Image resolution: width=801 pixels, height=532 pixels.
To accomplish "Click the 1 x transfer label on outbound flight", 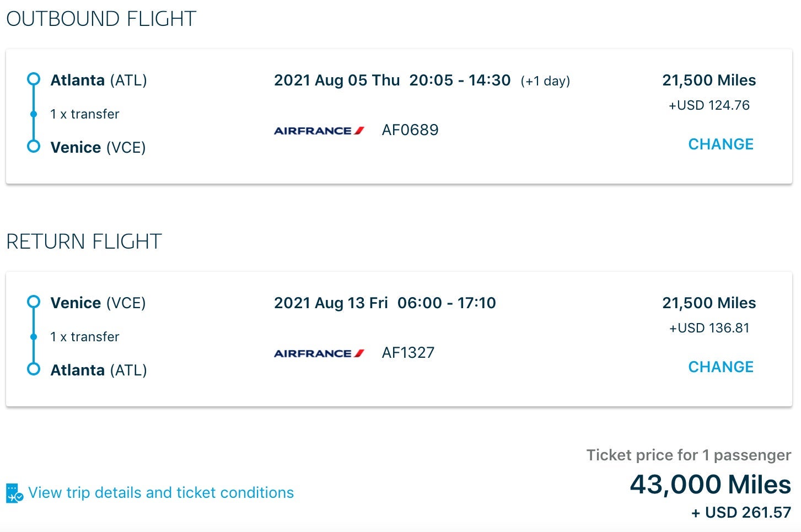I will coord(84,114).
